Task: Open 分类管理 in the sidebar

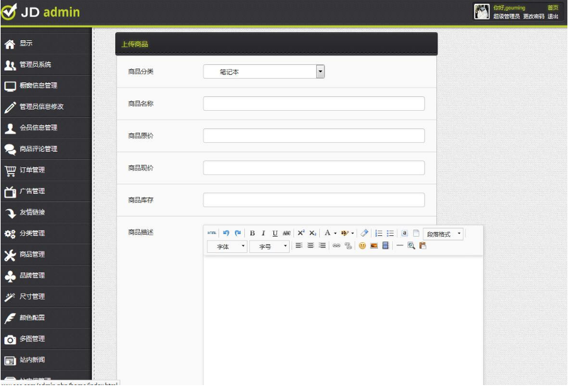Action: 46,233
